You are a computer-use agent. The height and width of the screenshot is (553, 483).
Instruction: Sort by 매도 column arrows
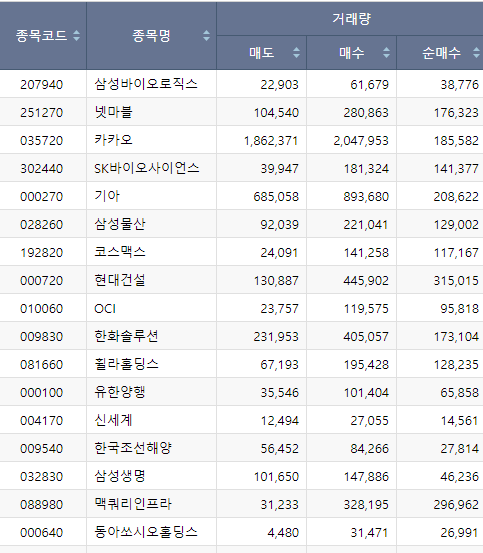[x=296, y=53]
